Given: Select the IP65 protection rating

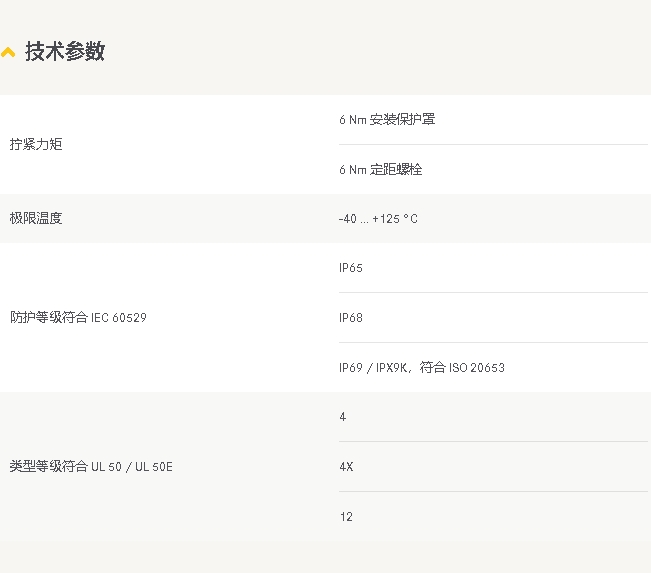Looking at the screenshot, I should (351, 268).
